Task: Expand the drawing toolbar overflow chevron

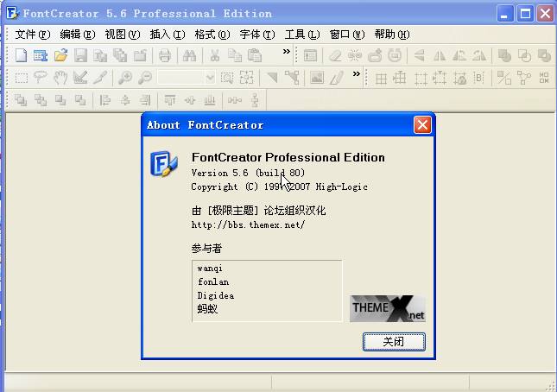Action: point(357,74)
